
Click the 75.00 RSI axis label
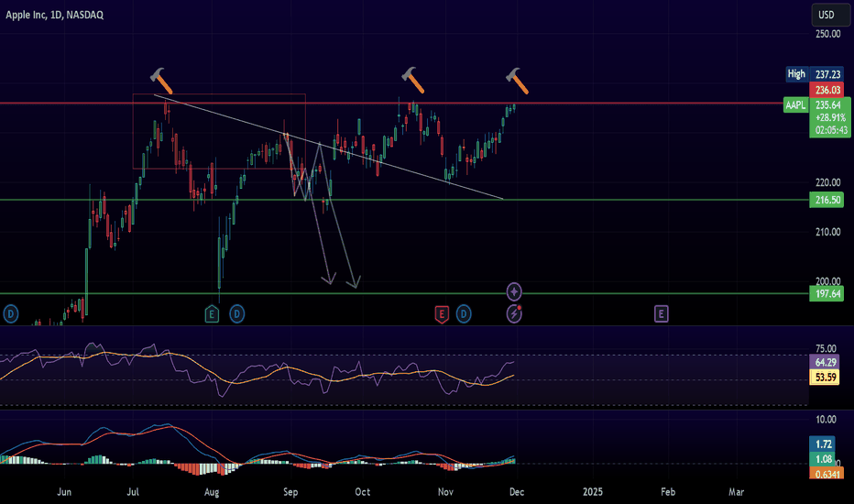point(826,349)
